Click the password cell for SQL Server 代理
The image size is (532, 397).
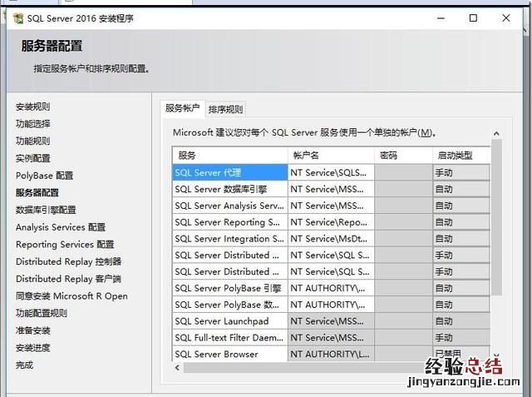click(x=403, y=172)
